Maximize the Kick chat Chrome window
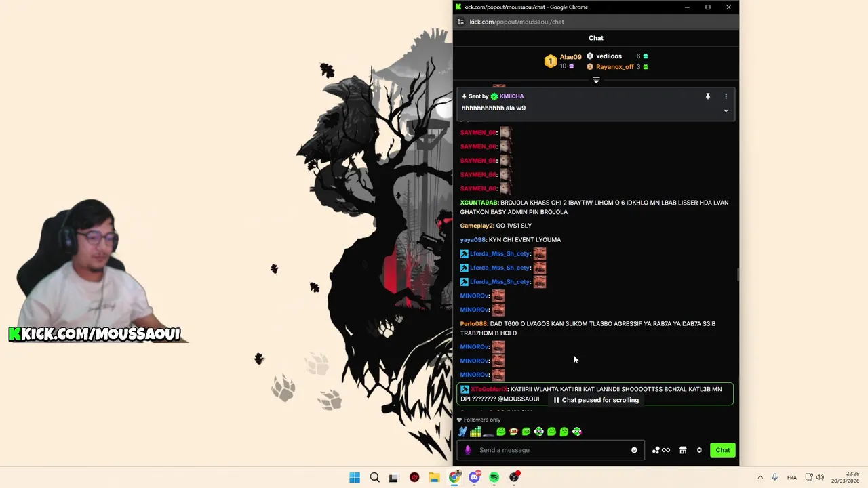868x488 pixels. (x=707, y=7)
